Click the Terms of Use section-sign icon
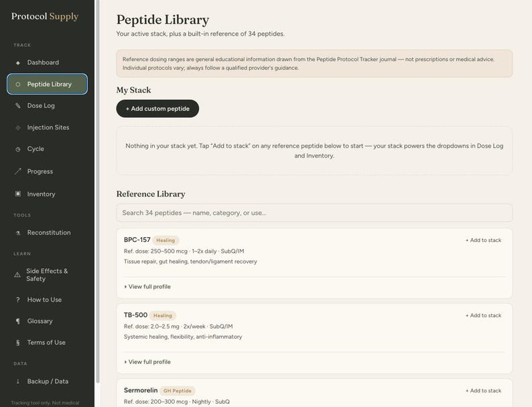The width and height of the screenshot is (532, 407). pos(18,343)
